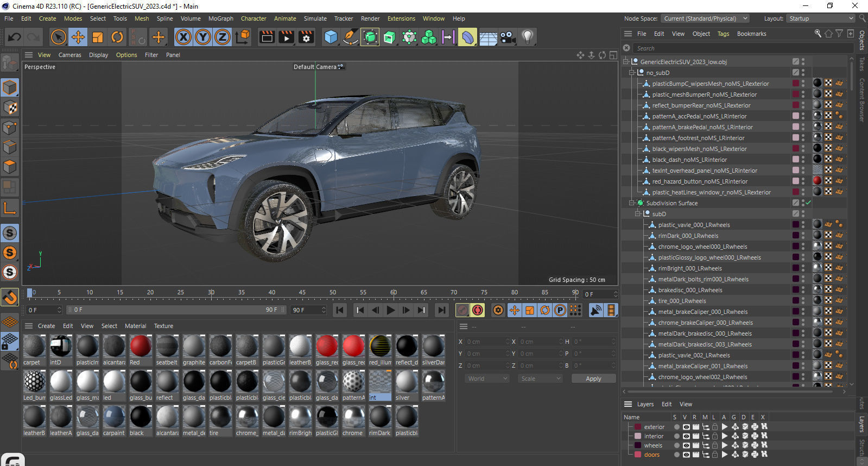Open the Takes side tab
Image resolution: width=868 pixels, height=466 pixels.
(861, 64)
